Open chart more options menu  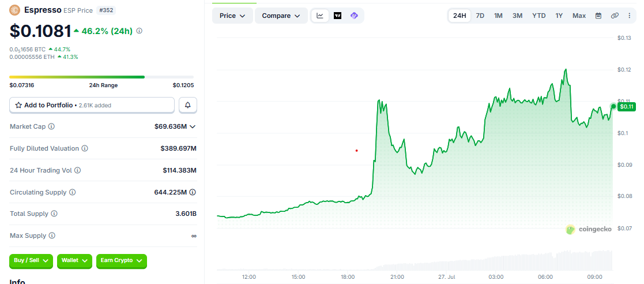click(629, 16)
